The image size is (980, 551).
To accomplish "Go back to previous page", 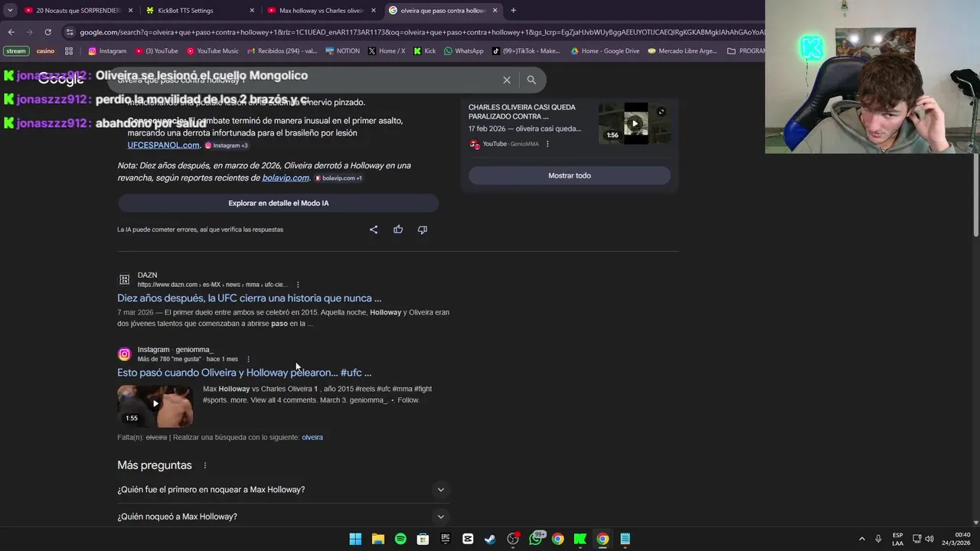I will (11, 32).
